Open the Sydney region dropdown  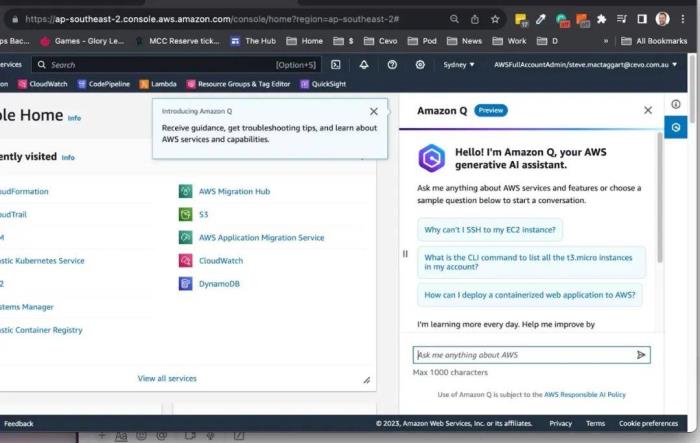pyautogui.click(x=458, y=65)
